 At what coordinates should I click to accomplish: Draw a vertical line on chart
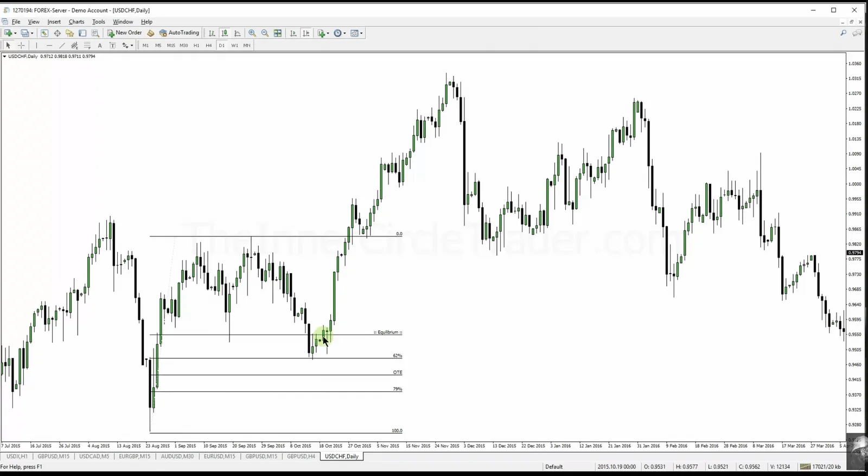point(36,46)
